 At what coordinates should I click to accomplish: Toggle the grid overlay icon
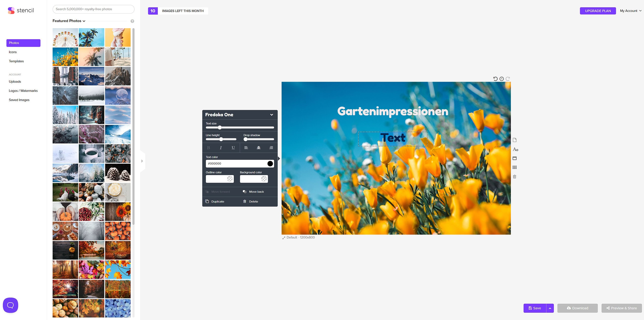tap(515, 168)
